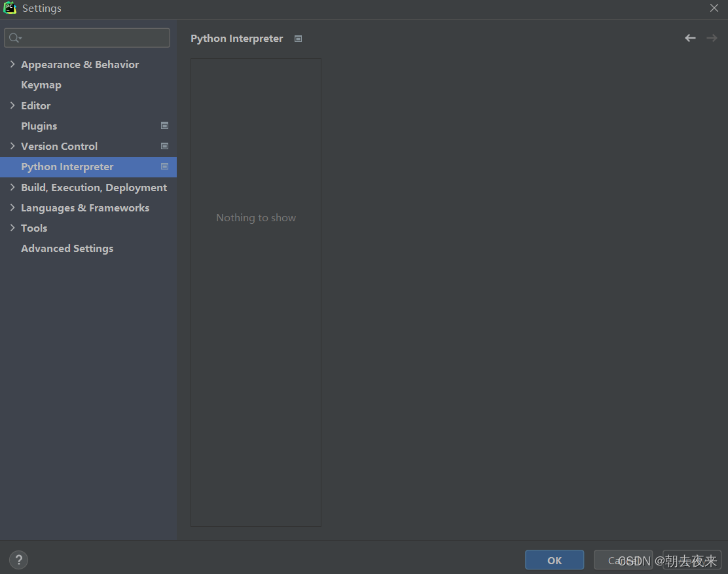Open help via the question mark icon

click(18, 560)
